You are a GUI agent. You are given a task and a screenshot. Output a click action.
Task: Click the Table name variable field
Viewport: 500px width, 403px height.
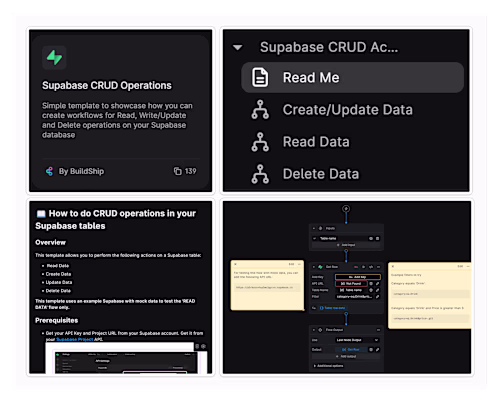pos(351,290)
